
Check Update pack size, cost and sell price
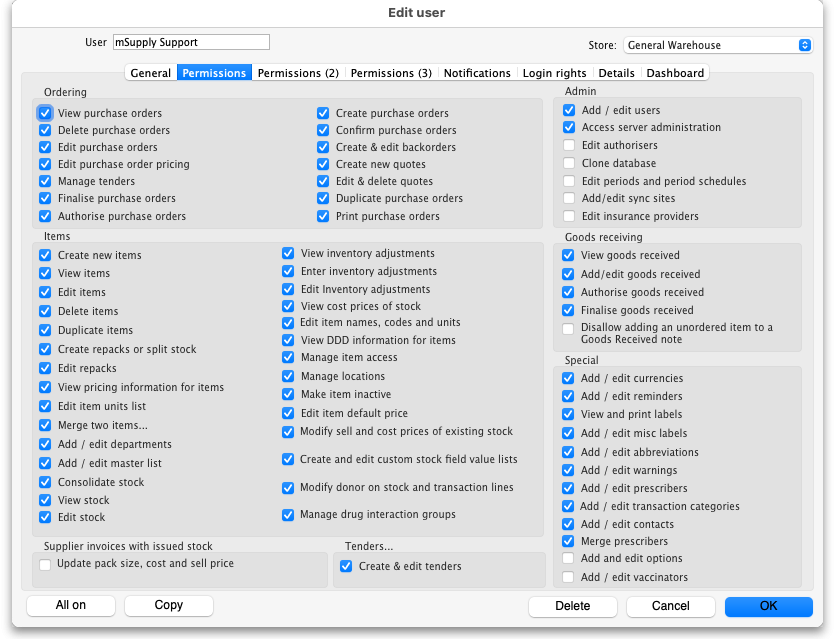(45, 564)
